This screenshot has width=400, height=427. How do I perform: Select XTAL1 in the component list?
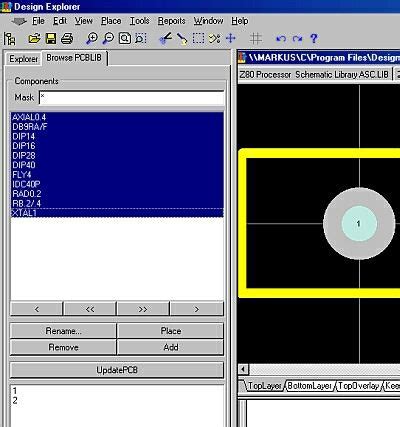[x=117, y=213]
